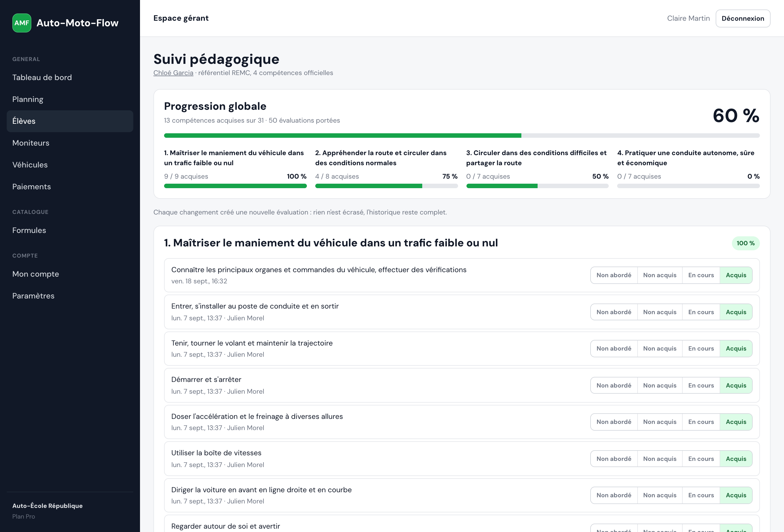This screenshot has width=784, height=532.
Task: Select Acquis for 'Connaître les principaux organes'
Action: coord(736,275)
